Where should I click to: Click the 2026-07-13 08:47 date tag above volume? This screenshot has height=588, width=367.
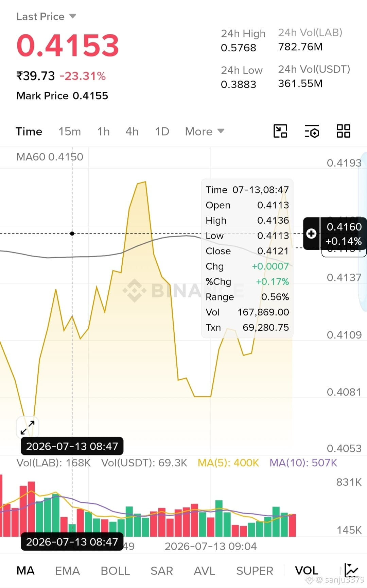pos(72,446)
